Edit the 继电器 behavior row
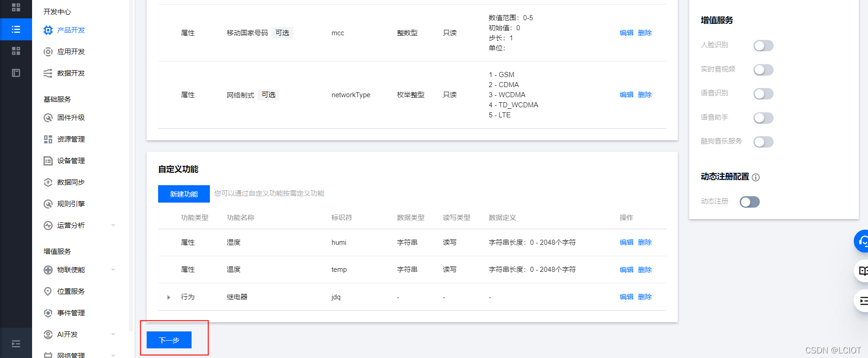Screen dimensions: 868x358 point(626,297)
